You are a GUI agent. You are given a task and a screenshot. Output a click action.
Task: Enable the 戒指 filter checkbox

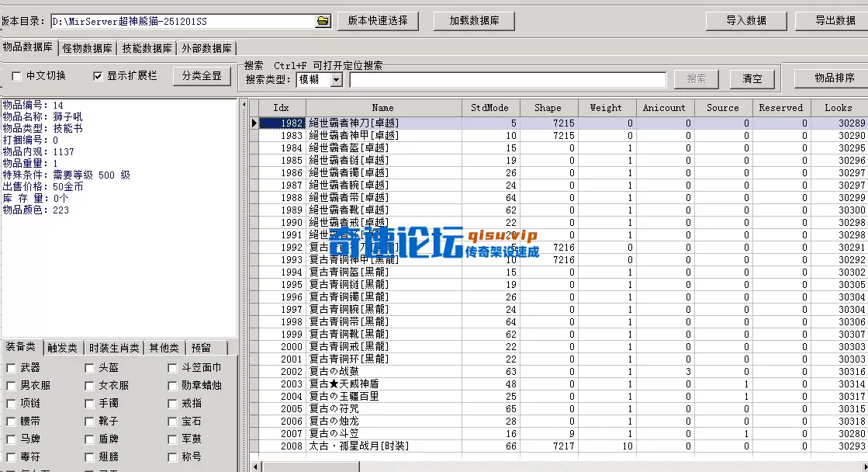(x=171, y=403)
